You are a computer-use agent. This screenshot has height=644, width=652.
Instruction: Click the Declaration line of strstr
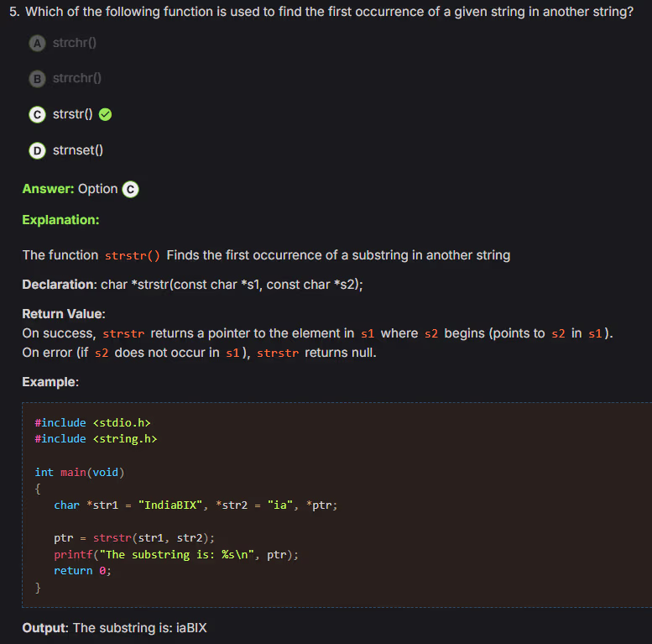pyautogui.click(x=193, y=285)
